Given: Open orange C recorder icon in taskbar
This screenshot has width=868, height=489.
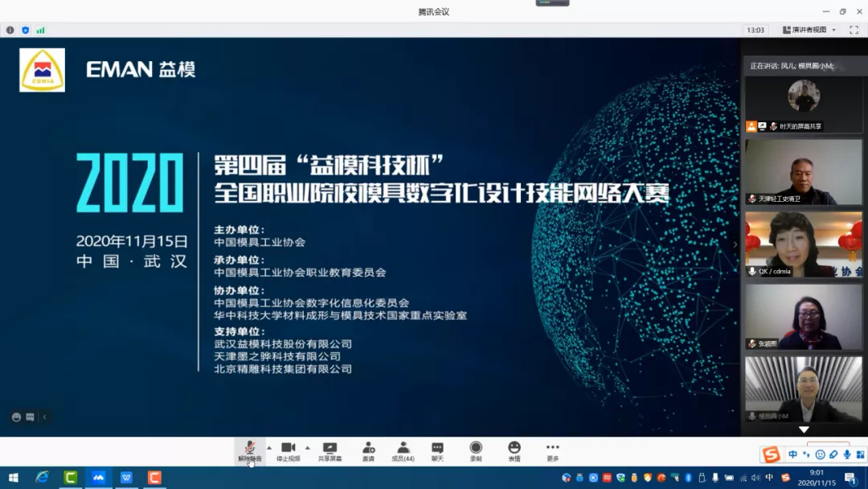Looking at the screenshot, I should [x=154, y=478].
